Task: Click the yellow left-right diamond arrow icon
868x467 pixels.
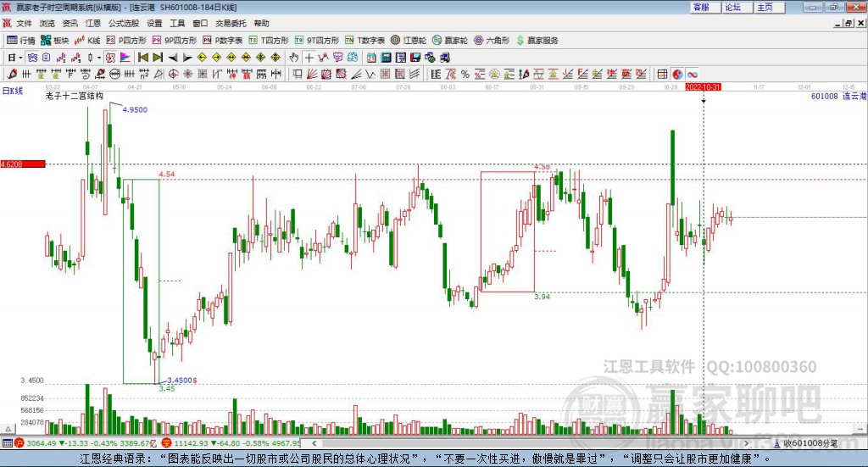Action: 231,58
